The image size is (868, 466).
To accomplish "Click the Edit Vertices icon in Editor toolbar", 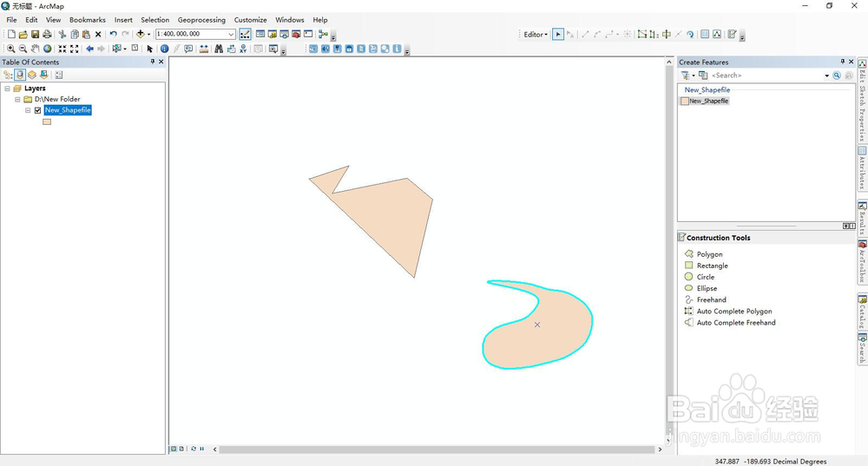I will point(642,35).
